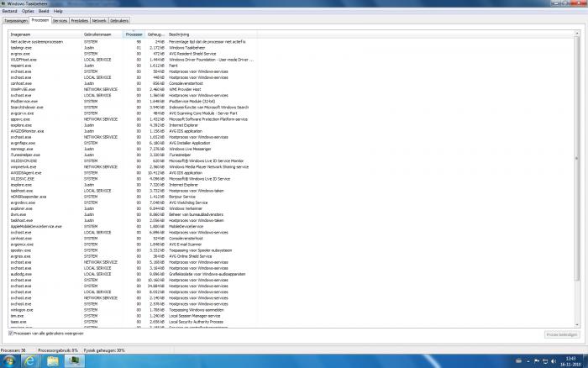
Task: Click the Task Manager taskbar button
Action: (75, 361)
